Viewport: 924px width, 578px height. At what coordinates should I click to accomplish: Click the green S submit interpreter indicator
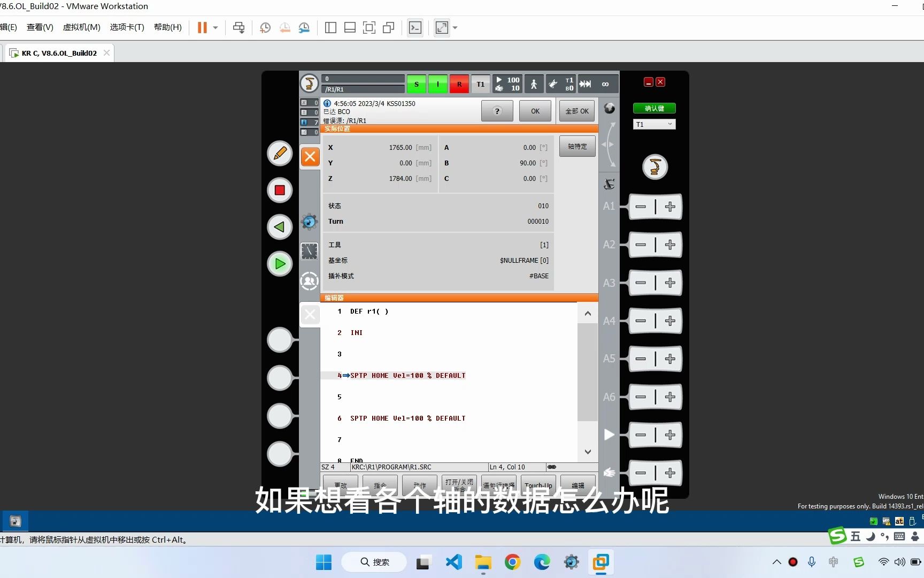click(417, 84)
